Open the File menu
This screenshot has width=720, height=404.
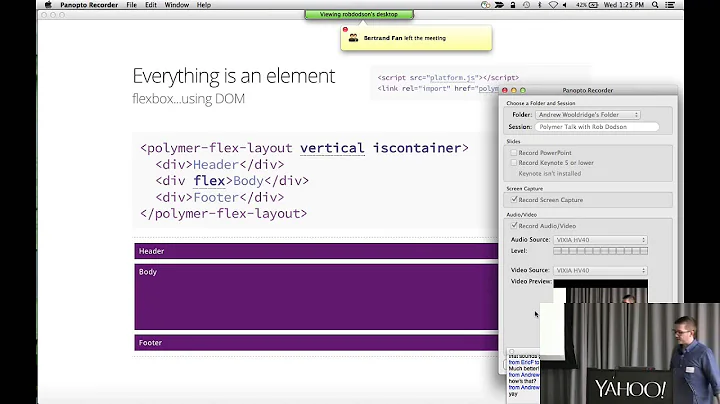[131, 5]
